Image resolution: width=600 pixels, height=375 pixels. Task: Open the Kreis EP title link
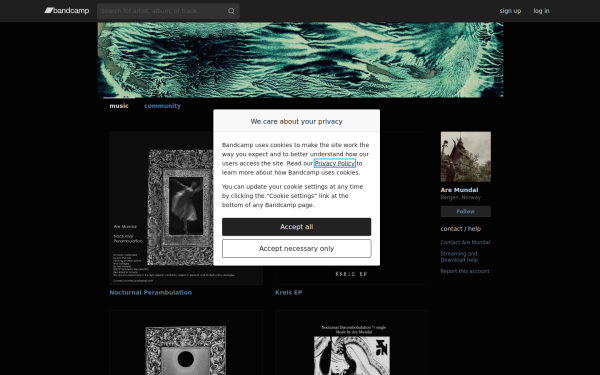click(x=289, y=292)
